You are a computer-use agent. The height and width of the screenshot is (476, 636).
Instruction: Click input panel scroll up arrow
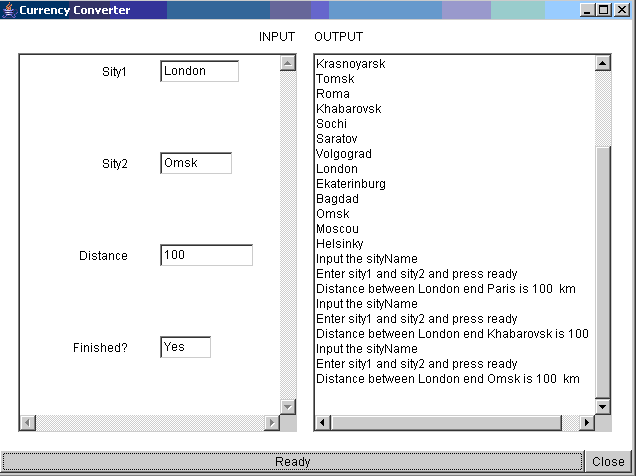tap(288, 62)
